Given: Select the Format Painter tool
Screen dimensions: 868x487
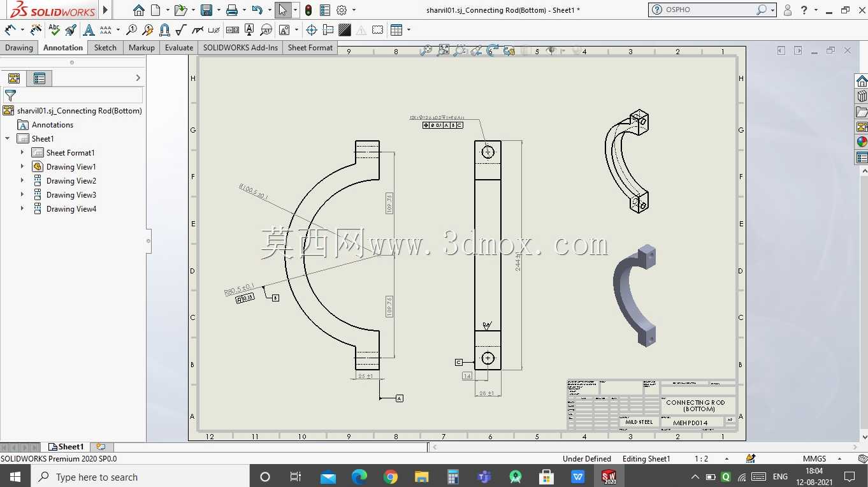Looking at the screenshot, I should [x=71, y=30].
